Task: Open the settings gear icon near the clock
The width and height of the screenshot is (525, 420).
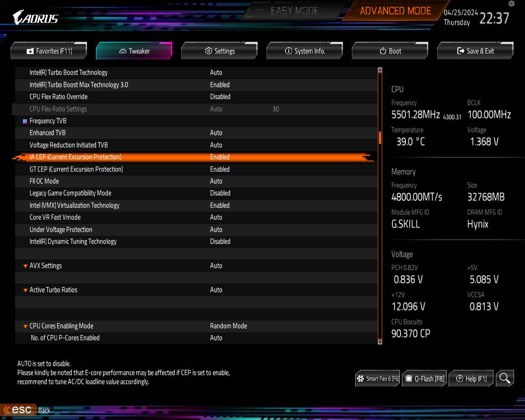Action: click(511, 4)
